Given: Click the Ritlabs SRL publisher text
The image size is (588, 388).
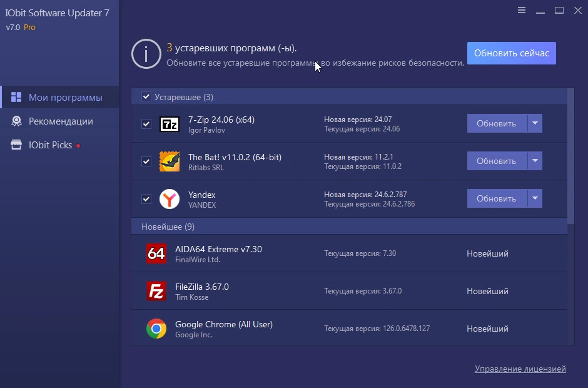Looking at the screenshot, I should [206, 168].
